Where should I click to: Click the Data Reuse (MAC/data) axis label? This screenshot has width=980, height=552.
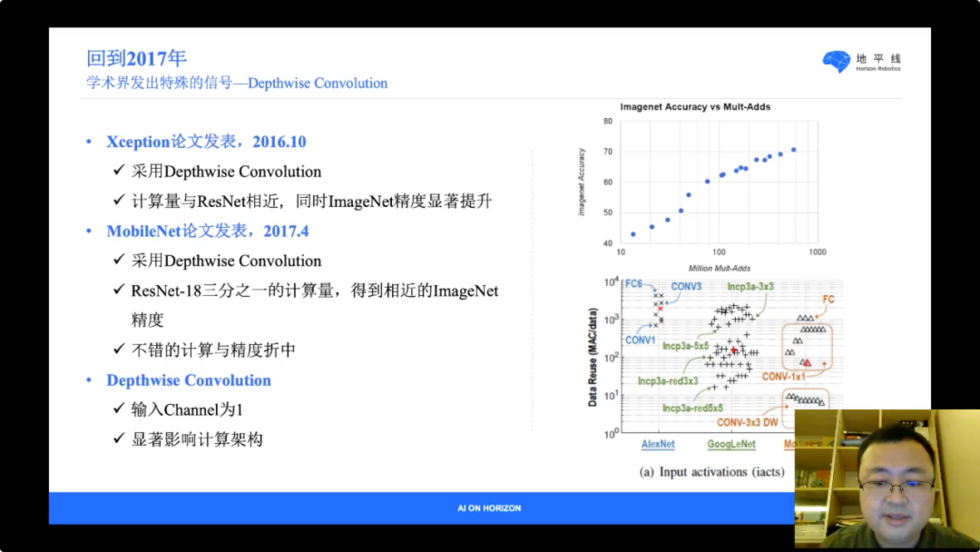pyautogui.click(x=593, y=357)
